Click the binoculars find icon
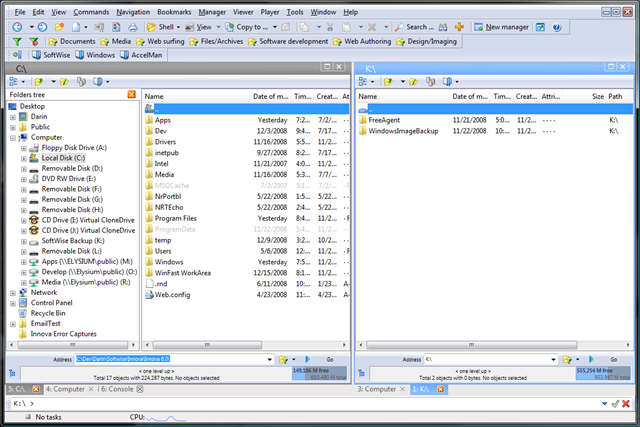640x427 pixels. 443,27
